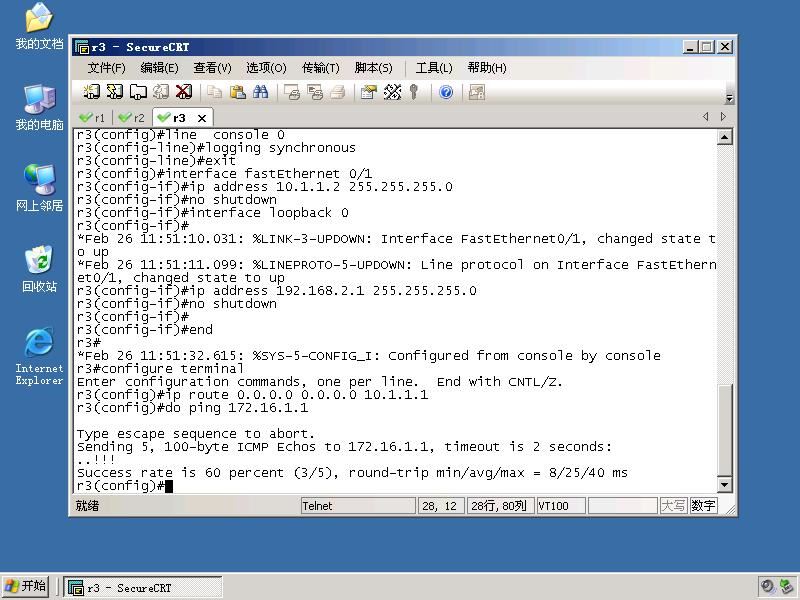Click the Find binoculars icon
This screenshot has height=600, width=800.
coord(260,92)
